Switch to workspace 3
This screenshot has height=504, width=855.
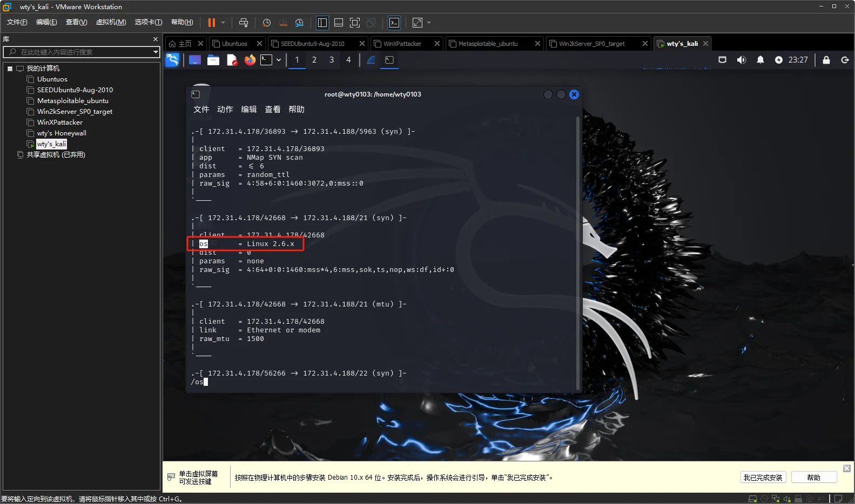[332, 60]
